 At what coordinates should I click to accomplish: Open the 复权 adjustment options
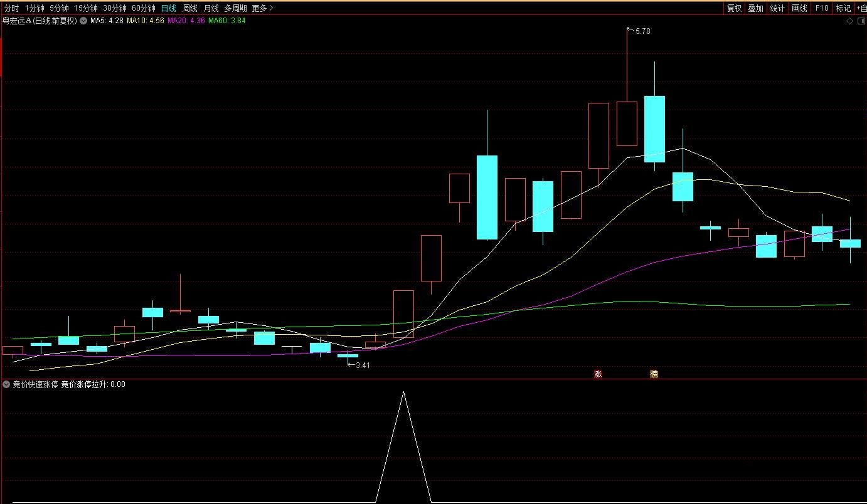[734, 8]
